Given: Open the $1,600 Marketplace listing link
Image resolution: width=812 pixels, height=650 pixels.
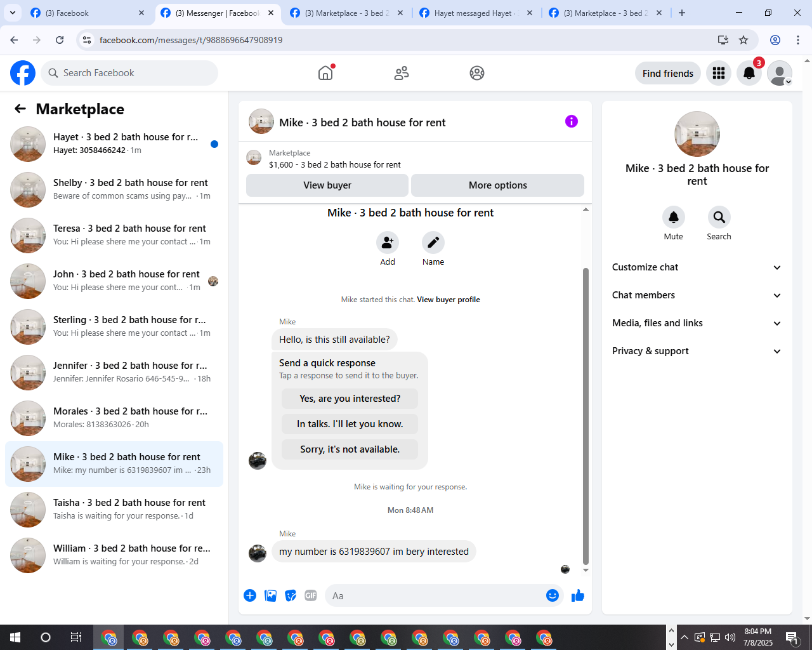Looking at the screenshot, I should click(x=335, y=164).
